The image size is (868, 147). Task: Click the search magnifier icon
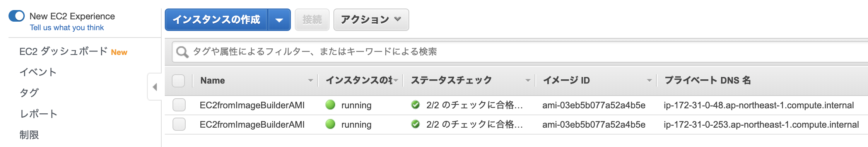(182, 52)
